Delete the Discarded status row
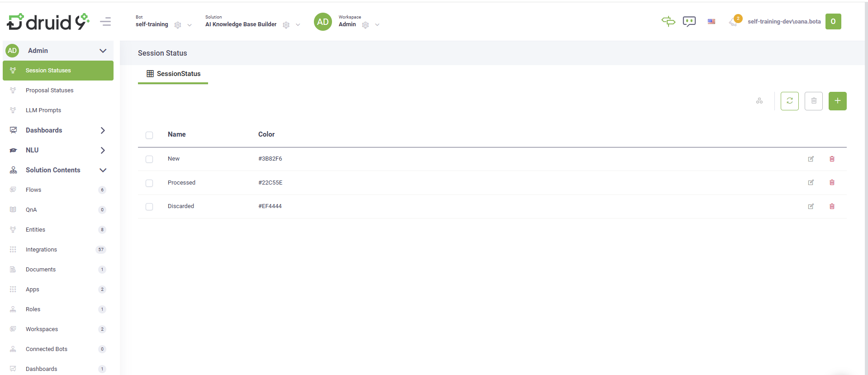Screen dimensions: 868x375 832,206
